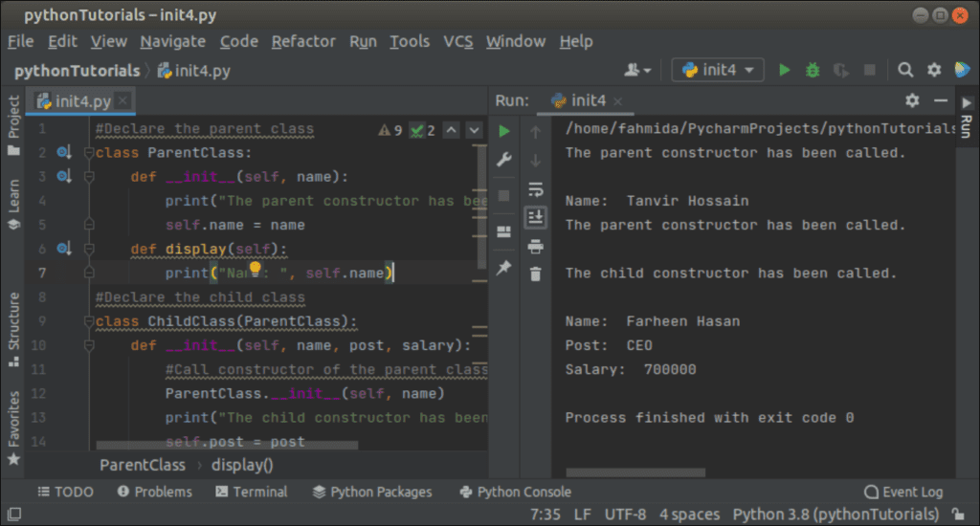Click the JetBrains Toolbox icon at top right
This screenshot has height=526, width=980.
tap(963, 70)
